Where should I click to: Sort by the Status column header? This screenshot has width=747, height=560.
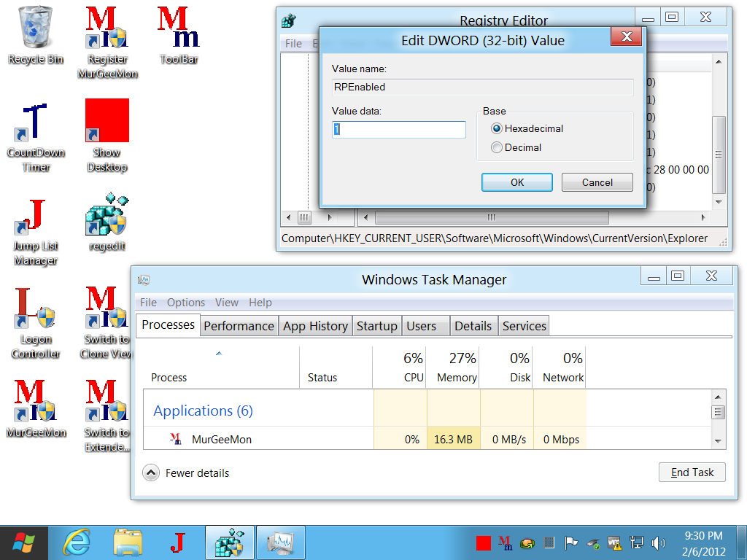[x=336, y=367]
